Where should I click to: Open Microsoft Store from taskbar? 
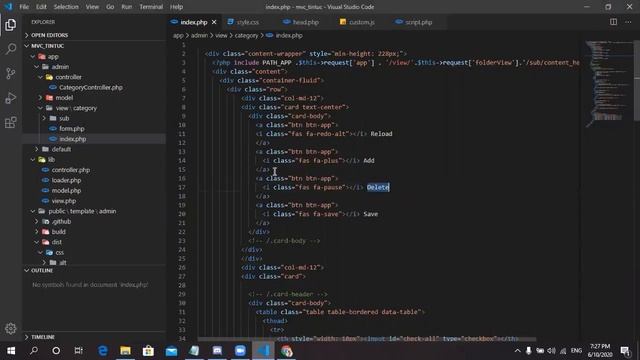148,351
